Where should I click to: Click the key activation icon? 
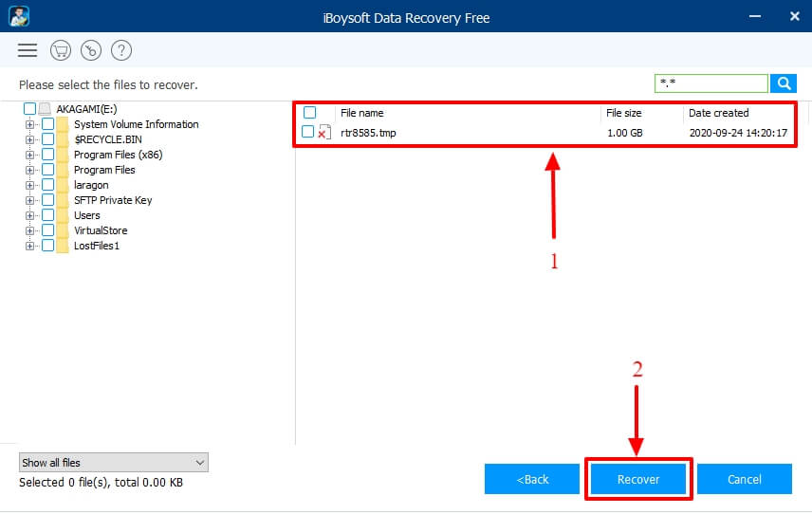coord(91,50)
